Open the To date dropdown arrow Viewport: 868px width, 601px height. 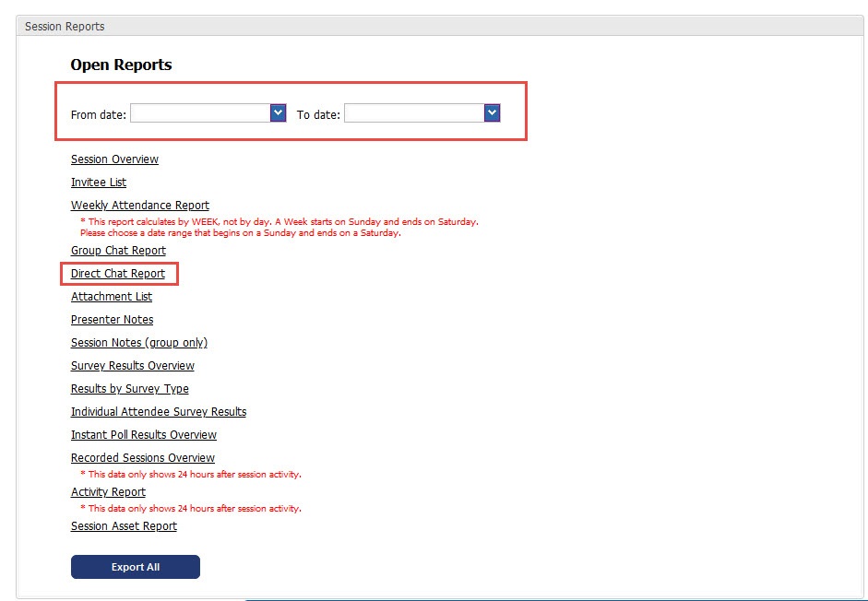[x=492, y=112]
